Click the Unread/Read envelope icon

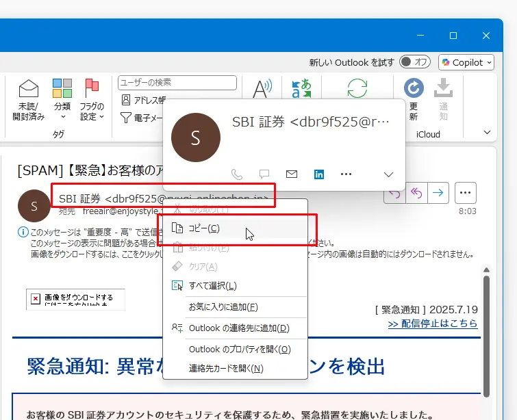point(29,88)
